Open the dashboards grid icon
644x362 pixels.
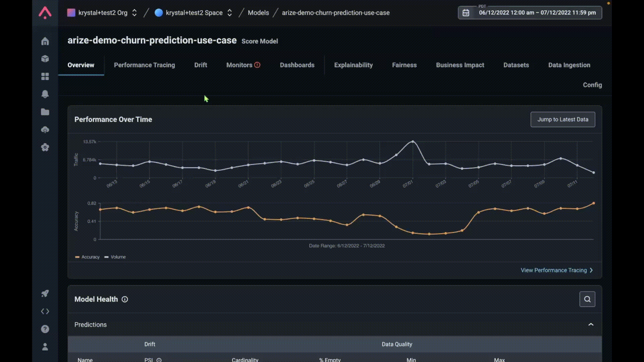tap(45, 76)
